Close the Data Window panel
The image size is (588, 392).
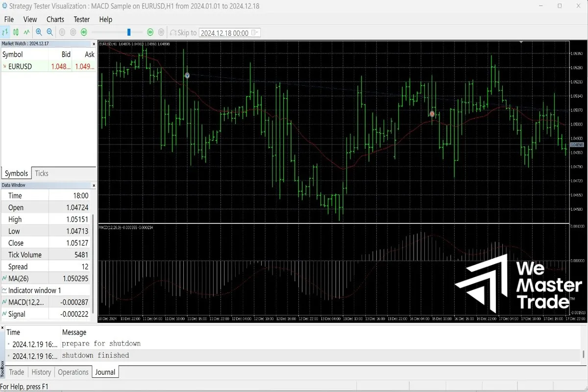(x=94, y=185)
